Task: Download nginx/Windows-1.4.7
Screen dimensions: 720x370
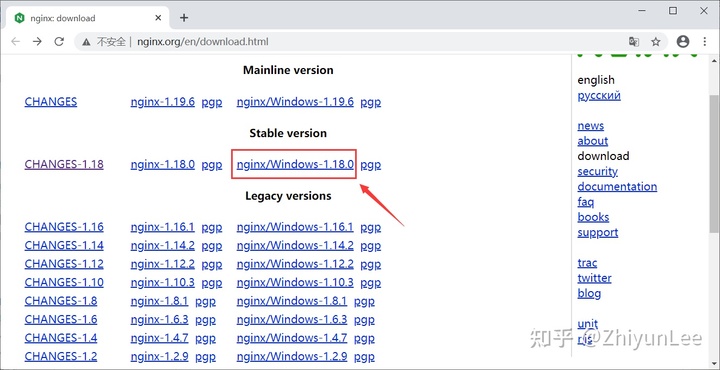Action: tap(292, 338)
